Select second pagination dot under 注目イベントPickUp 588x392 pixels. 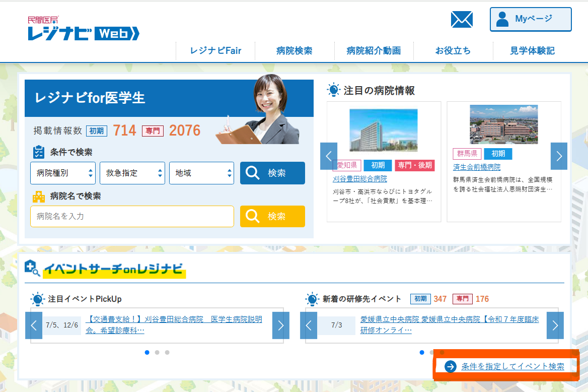[157, 352]
